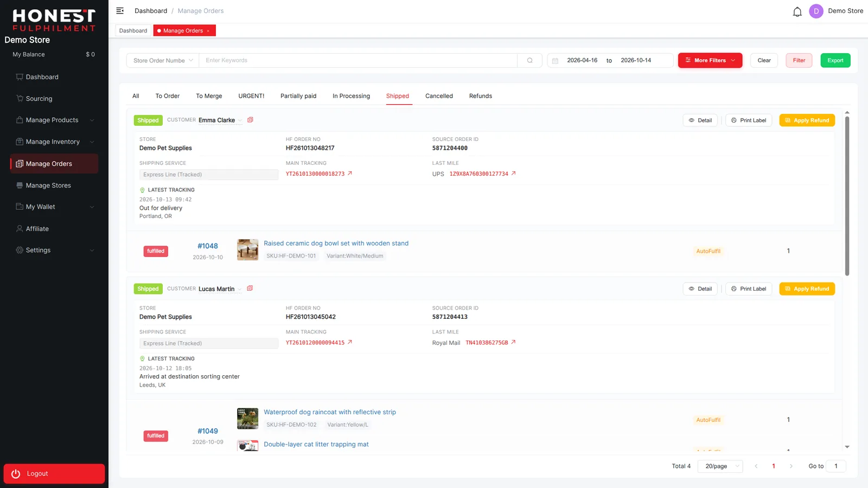Open the More Filters dropdown
868x488 pixels.
tap(710, 60)
